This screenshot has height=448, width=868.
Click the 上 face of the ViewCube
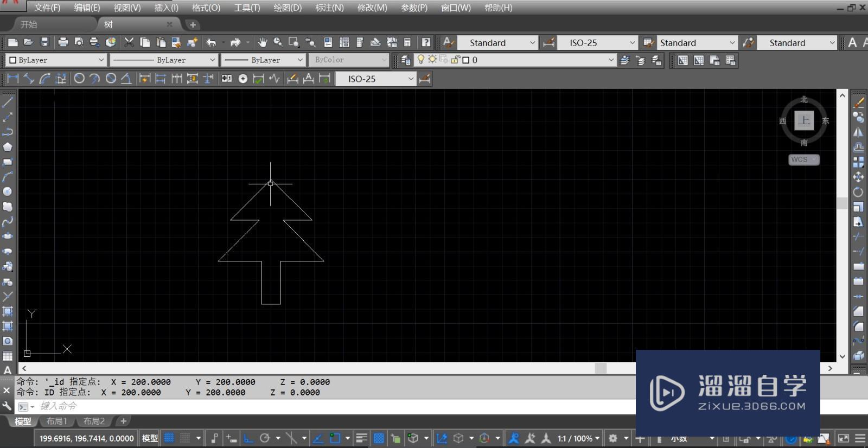coord(804,120)
